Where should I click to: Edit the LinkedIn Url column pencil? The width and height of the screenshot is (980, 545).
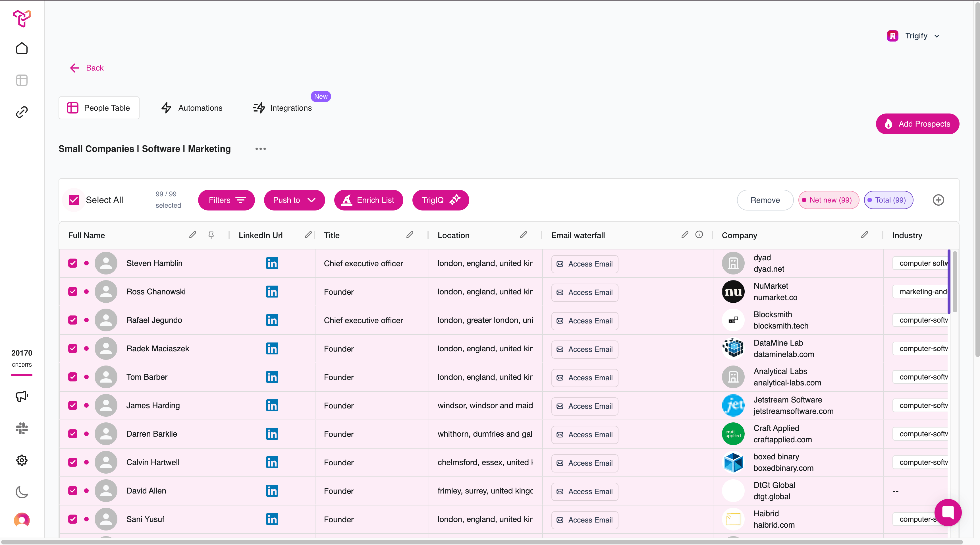click(x=308, y=235)
